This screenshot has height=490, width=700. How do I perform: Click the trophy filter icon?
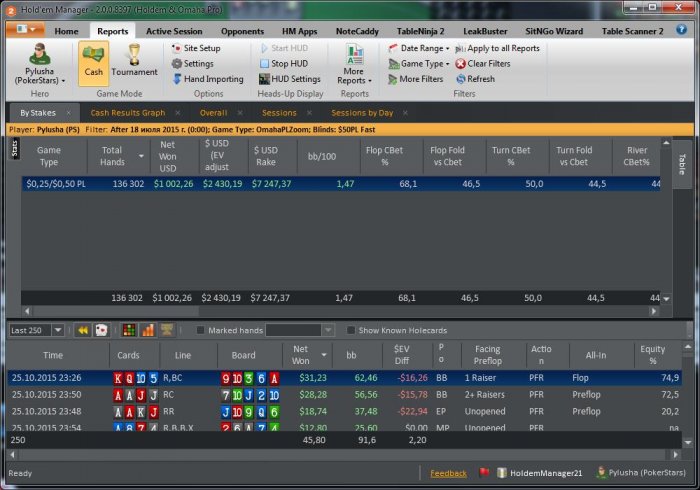tap(167, 330)
